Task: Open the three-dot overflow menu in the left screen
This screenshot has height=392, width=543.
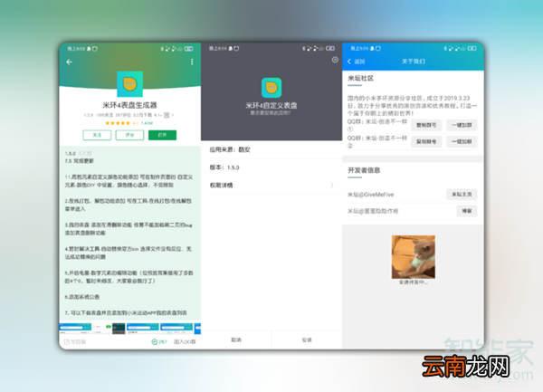Action: click(x=192, y=62)
